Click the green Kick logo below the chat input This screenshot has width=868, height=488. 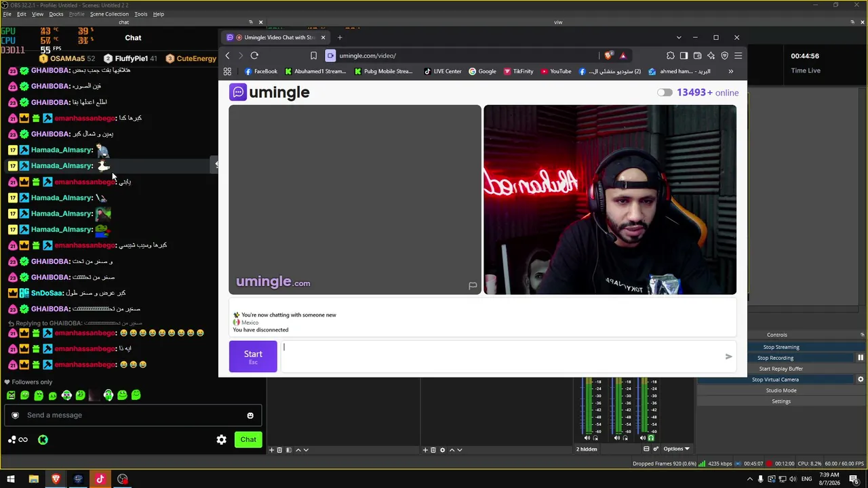(x=43, y=440)
